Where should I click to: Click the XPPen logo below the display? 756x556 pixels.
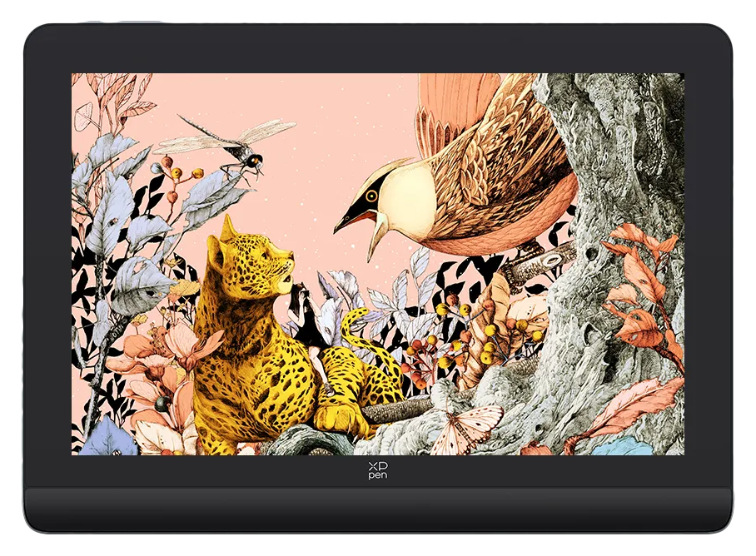pyautogui.click(x=377, y=470)
